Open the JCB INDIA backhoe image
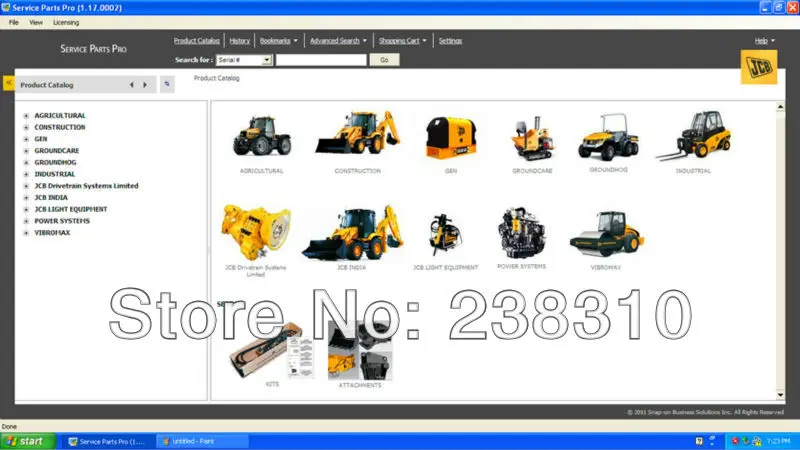The height and width of the screenshot is (450, 800). coord(352,233)
